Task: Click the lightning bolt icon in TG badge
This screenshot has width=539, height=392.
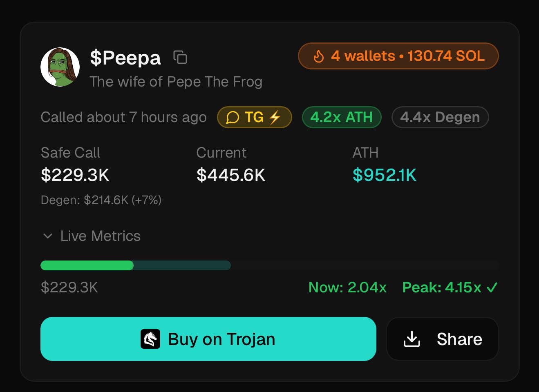Action: (275, 118)
